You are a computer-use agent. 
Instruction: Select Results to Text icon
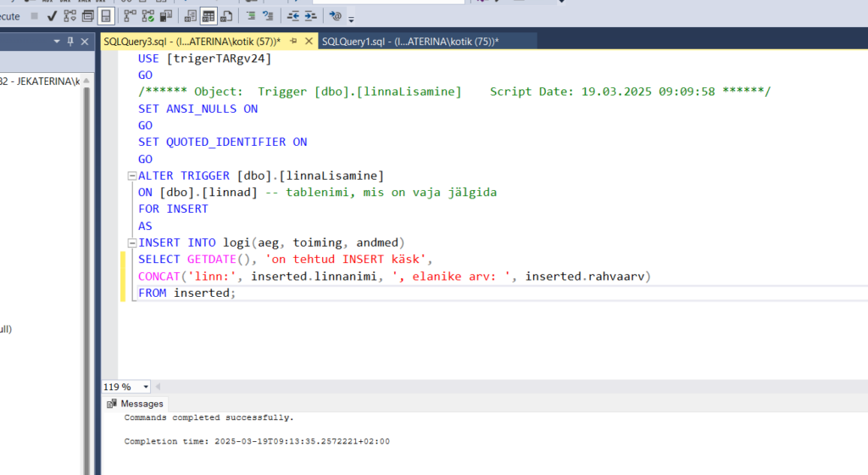click(191, 16)
